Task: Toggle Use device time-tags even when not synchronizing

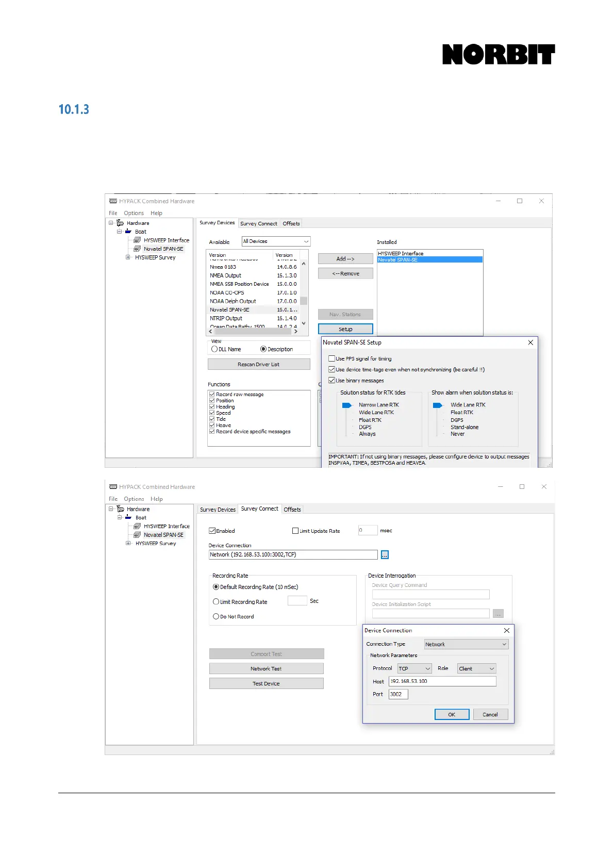Action: 332,369
